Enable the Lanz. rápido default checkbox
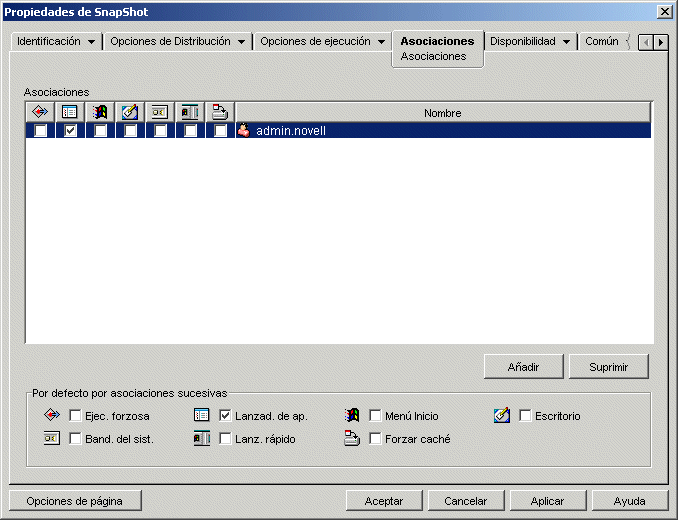Viewport: 678px width, 520px height. pyautogui.click(x=225, y=439)
